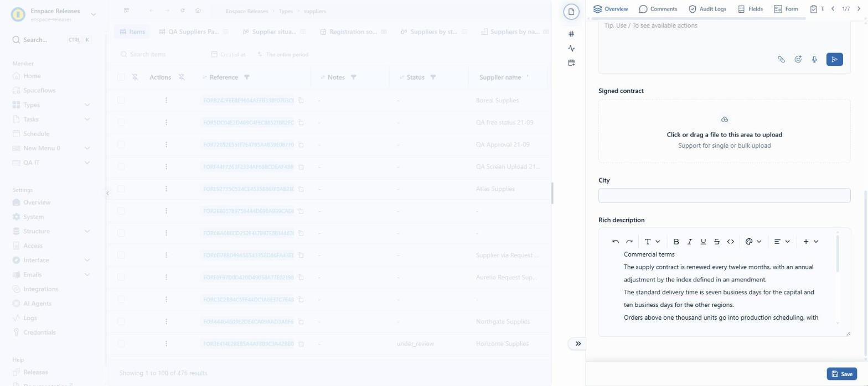Viewport: 868px width, 386px height.
Task: Undo last edit in Rich description
Action: pos(616,242)
